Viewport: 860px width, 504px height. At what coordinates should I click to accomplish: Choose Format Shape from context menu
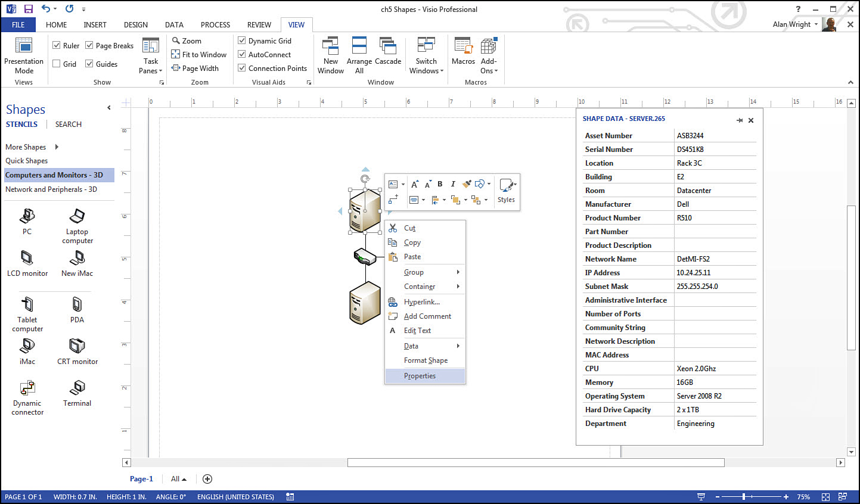[x=425, y=360]
